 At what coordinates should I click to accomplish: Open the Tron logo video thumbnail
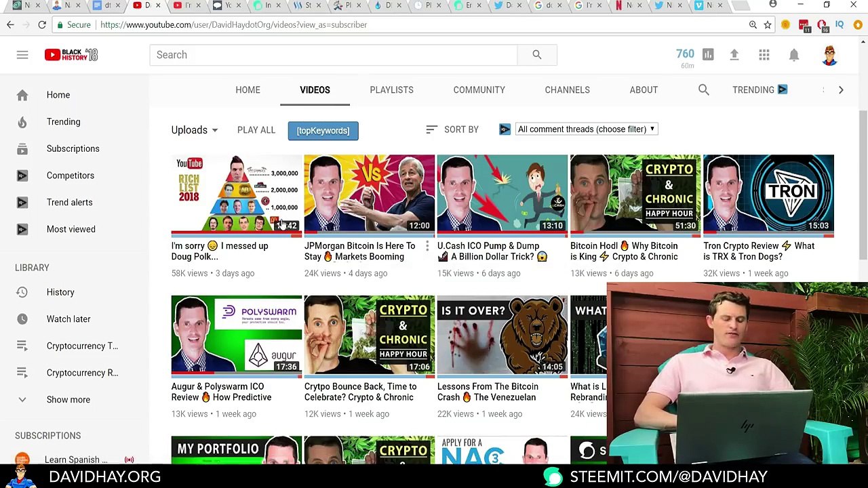click(x=768, y=195)
